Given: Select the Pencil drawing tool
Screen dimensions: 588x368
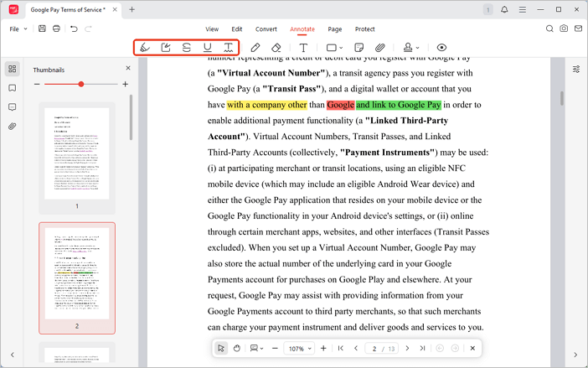Looking at the screenshot, I should click(255, 48).
